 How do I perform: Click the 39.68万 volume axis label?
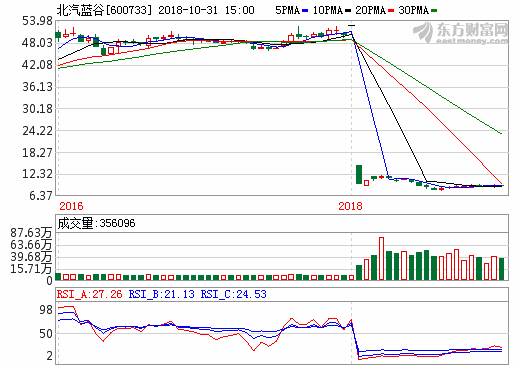(31, 257)
